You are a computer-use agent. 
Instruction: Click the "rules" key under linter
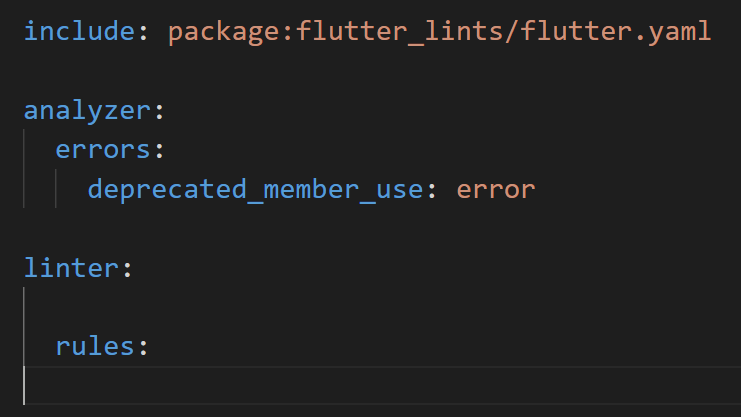pyautogui.click(x=95, y=347)
